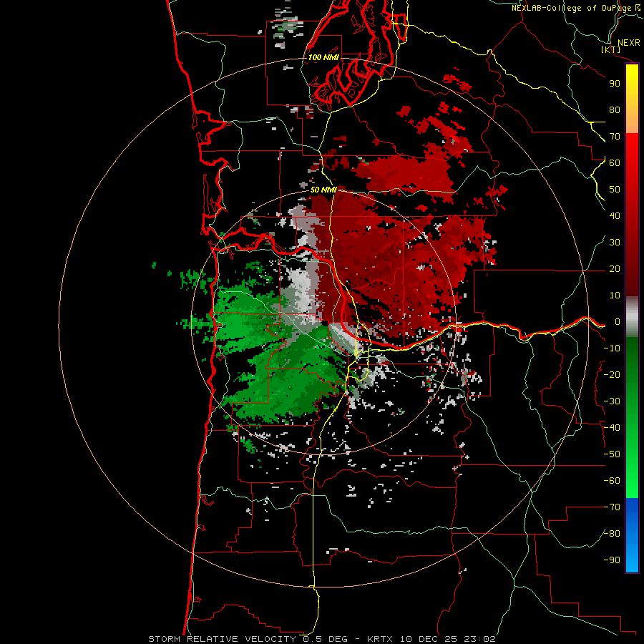The image size is (644, 644).
Task: Click the 10 value on velocity scale
Action: [615, 296]
